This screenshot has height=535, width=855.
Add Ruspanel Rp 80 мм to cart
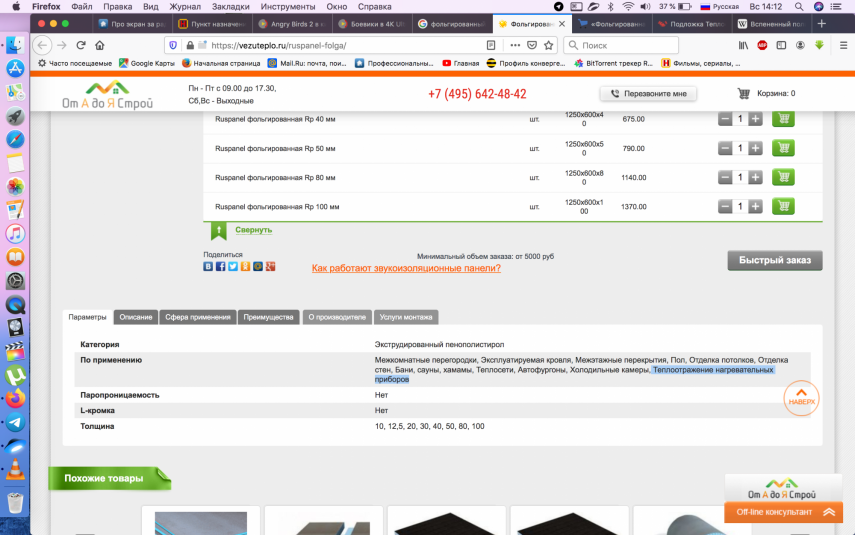[x=783, y=177]
